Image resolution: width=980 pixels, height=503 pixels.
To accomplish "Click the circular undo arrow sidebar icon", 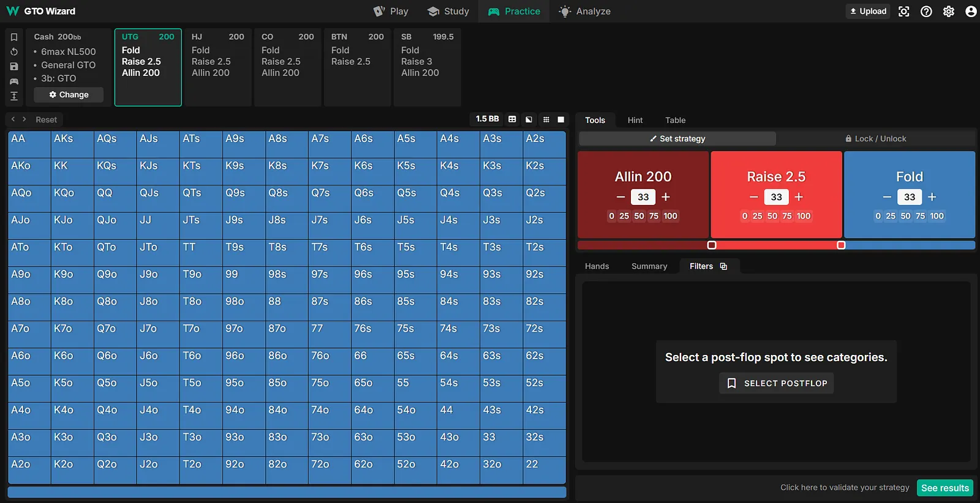I will (14, 52).
